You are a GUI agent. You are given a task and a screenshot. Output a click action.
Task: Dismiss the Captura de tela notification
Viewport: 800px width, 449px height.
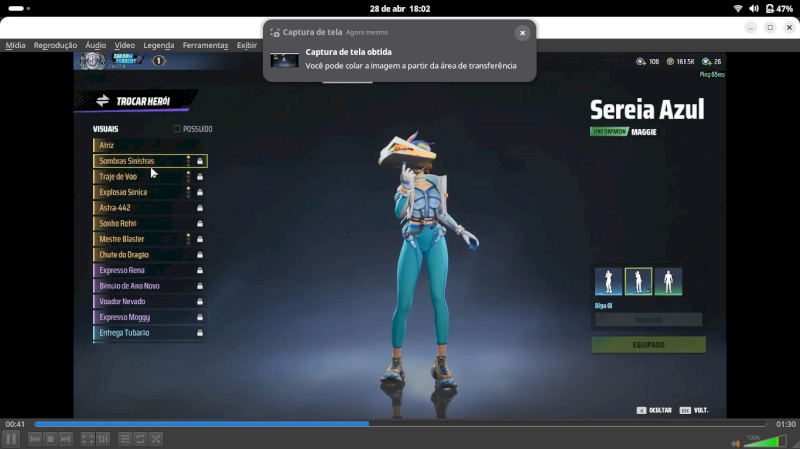coord(522,33)
